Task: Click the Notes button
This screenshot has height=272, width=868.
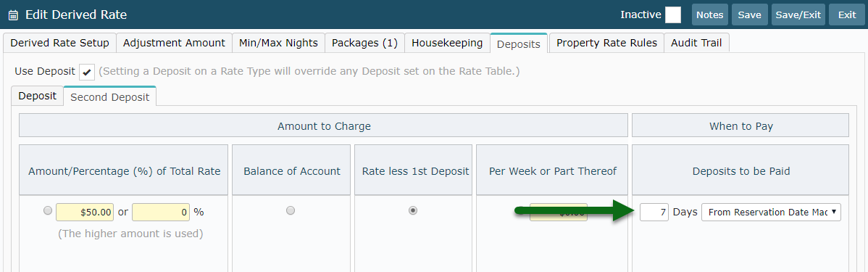Action: pos(709,15)
